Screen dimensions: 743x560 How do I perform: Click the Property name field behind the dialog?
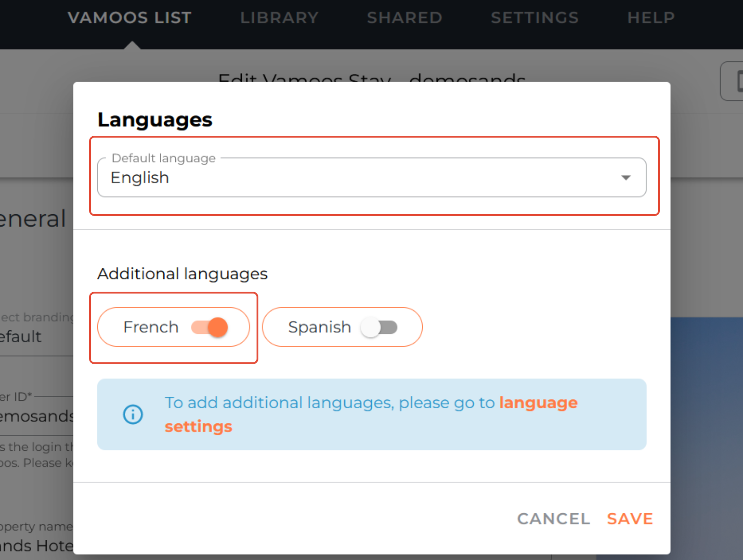pyautogui.click(x=34, y=545)
